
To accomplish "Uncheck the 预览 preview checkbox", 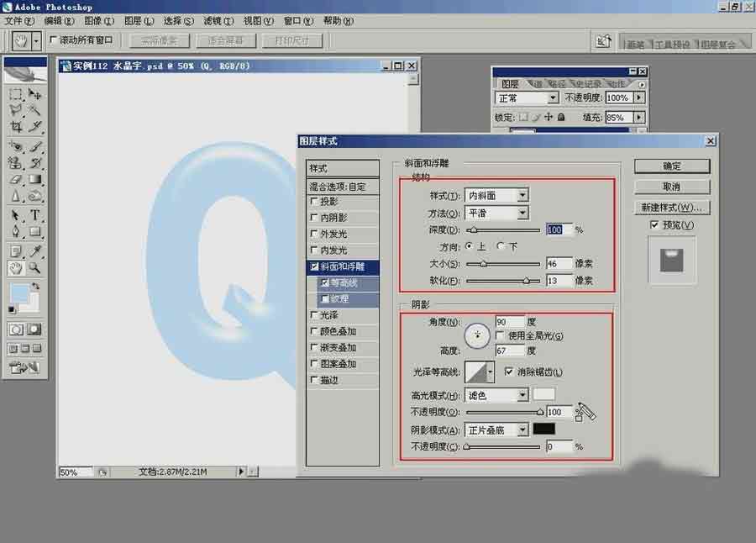I will [x=654, y=224].
